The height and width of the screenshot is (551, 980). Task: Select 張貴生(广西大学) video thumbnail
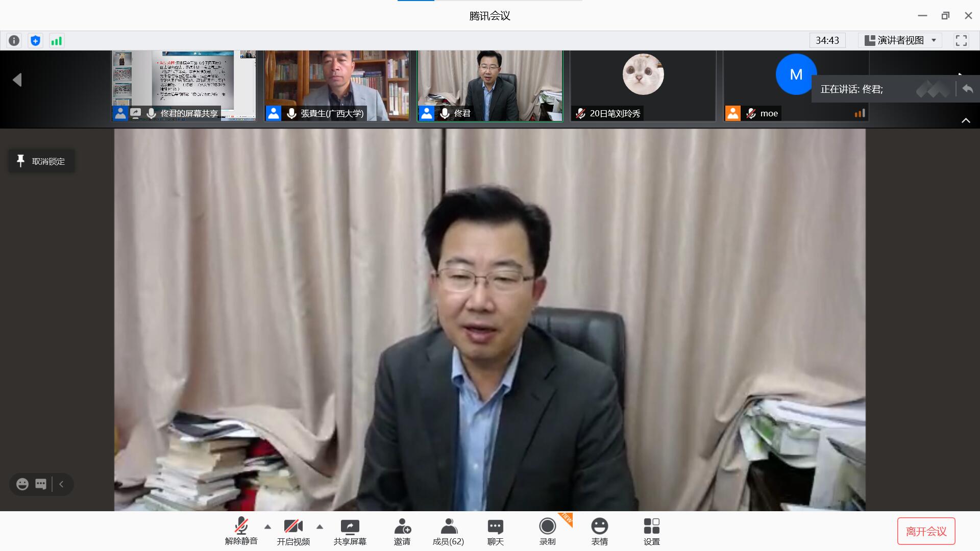pyautogui.click(x=337, y=85)
